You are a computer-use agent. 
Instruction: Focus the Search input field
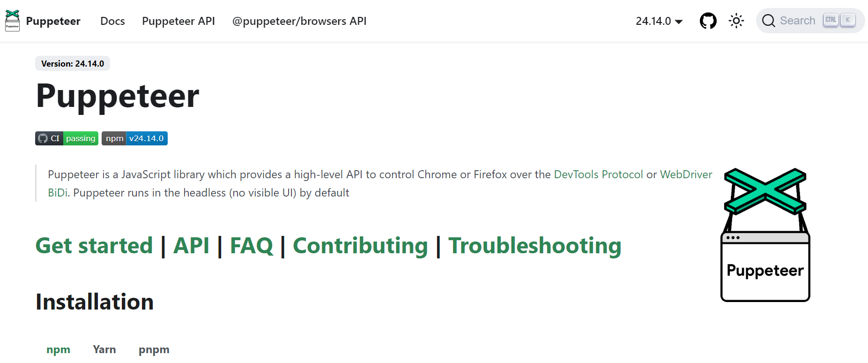coord(797,21)
